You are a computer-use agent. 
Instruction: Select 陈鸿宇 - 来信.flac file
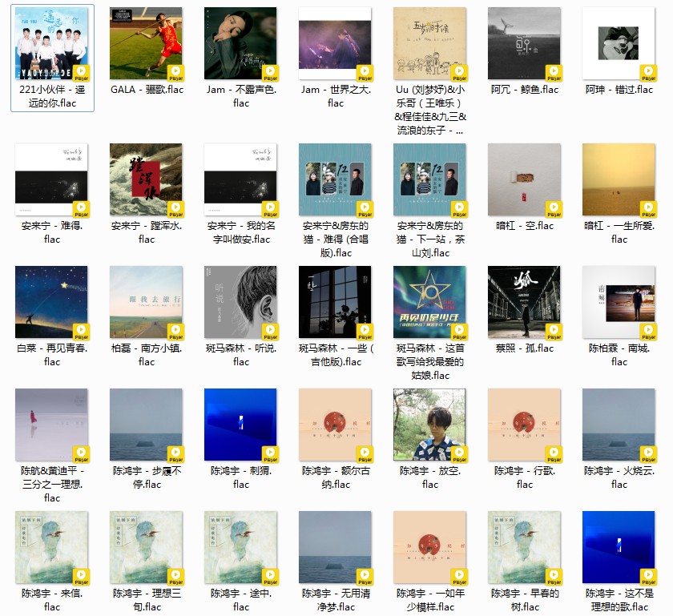click(x=52, y=547)
